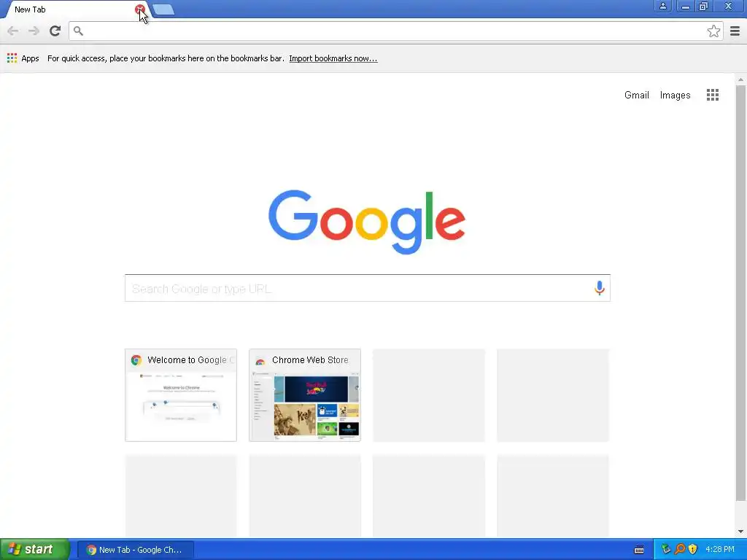747x560 pixels.
Task: Open Welcome to Google Chrome thumbnail
Action: 181,395
